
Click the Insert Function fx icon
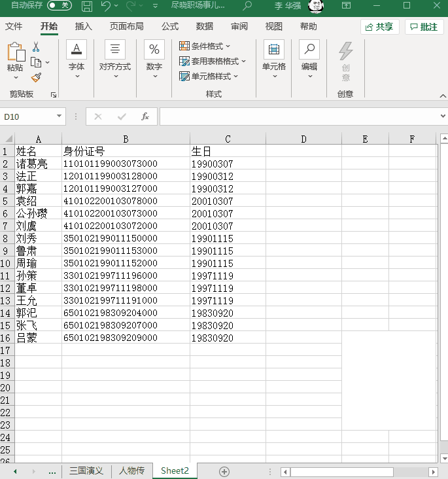[x=145, y=116]
